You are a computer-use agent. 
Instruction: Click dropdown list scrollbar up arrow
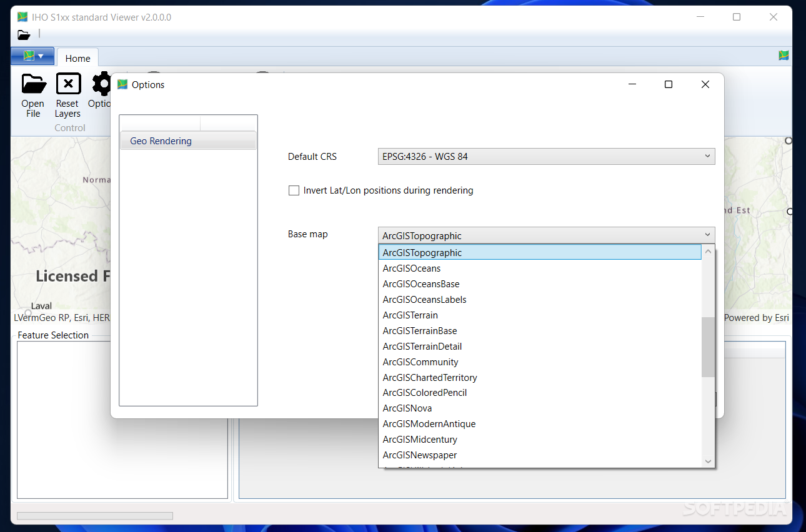pos(708,252)
